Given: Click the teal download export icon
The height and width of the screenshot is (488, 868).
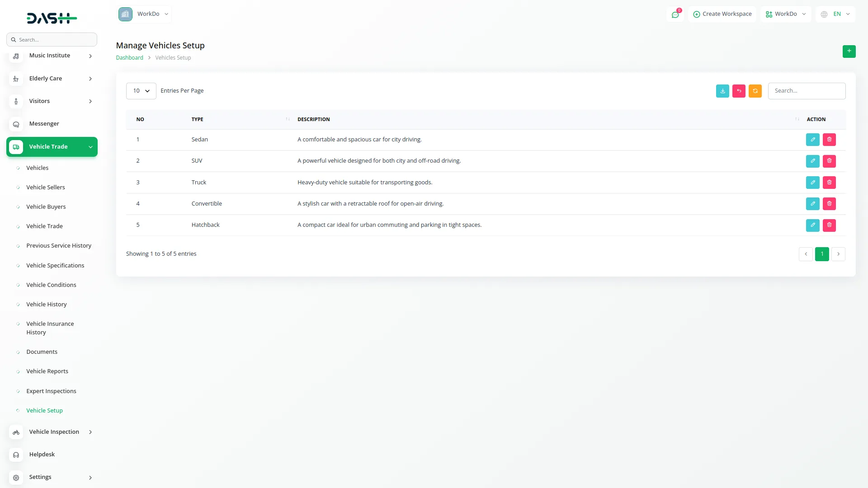Looking at the screenshot, I should [x=722, y=91].
